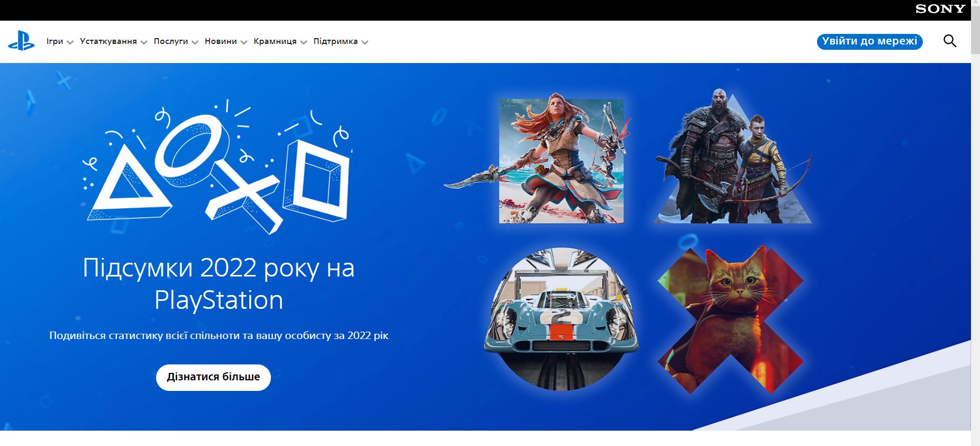The height and width of the screenshot is (446, 980).
Task: Open the search magnifier icon
Action: [x=950, y=41]
